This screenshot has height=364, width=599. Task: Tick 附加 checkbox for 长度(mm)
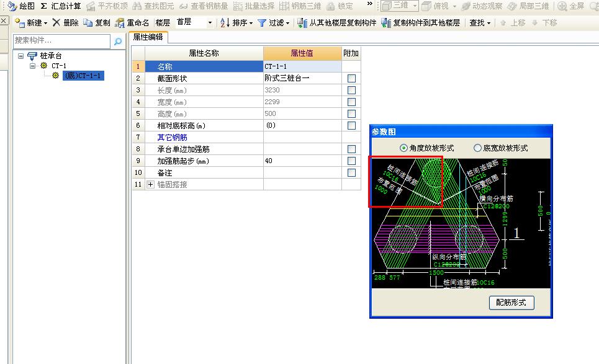coord(351,91)
